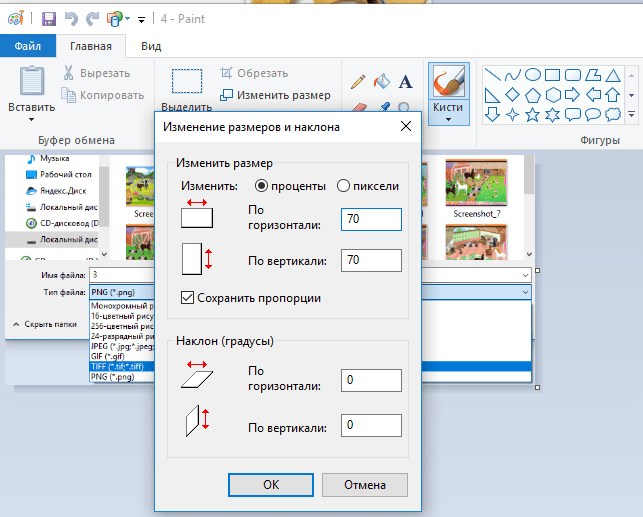Switch to the Вид tab

[x=151, y=46]
